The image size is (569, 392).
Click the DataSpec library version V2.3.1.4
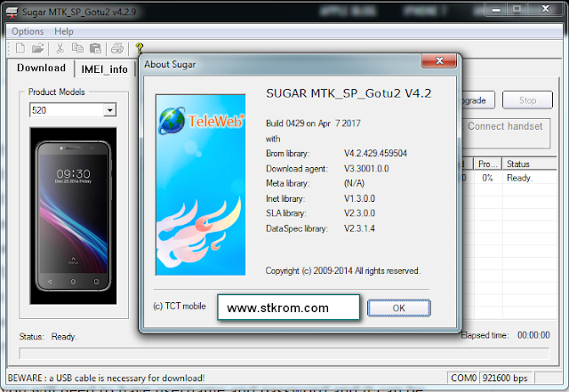pyautogui.click(x=359, y=228)
